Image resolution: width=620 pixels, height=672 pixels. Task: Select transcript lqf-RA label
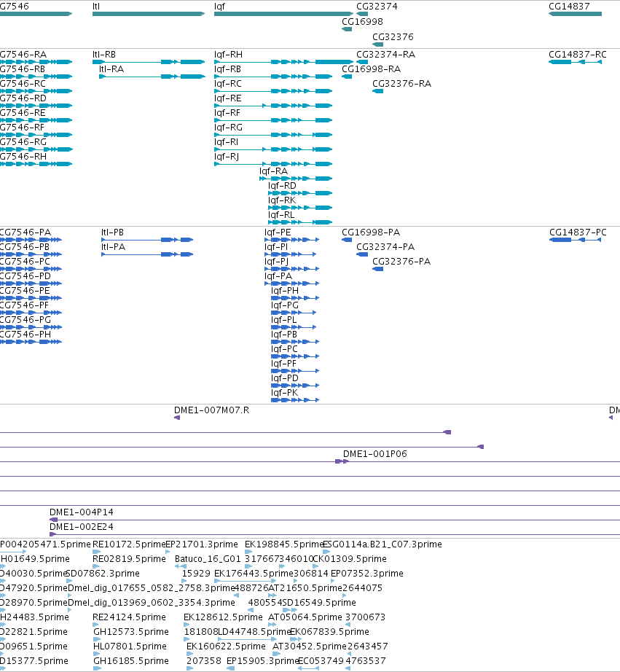(x=273, y=171)
